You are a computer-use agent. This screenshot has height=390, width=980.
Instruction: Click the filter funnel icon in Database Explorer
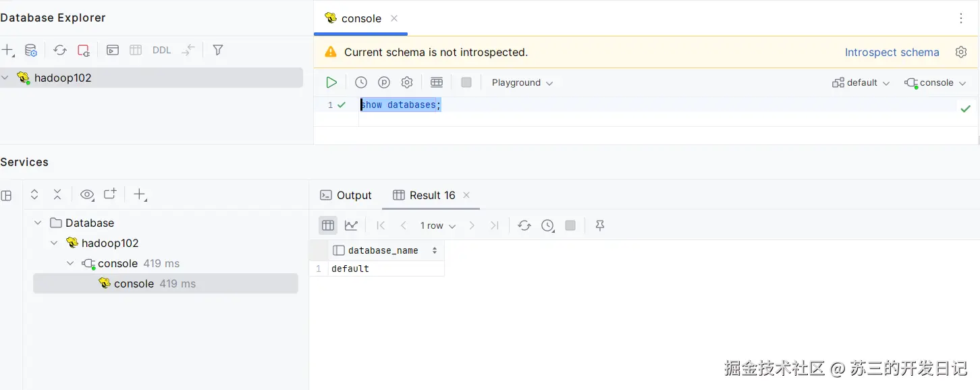pos(218,50)
